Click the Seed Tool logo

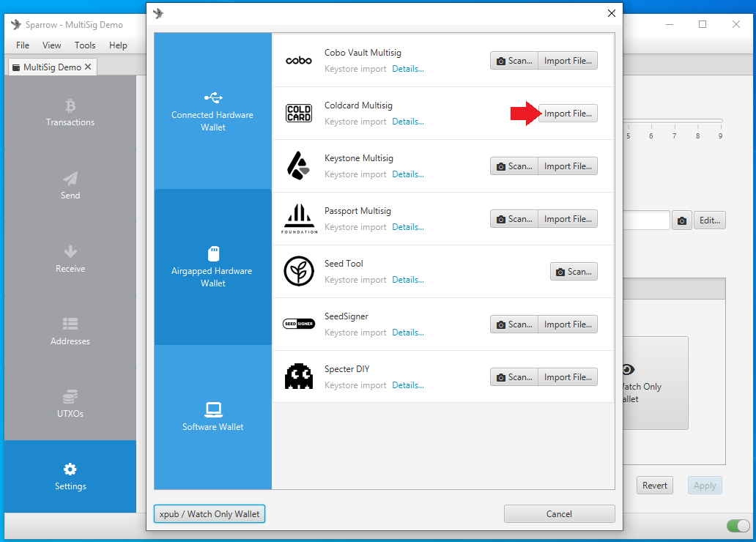[299, 271]
